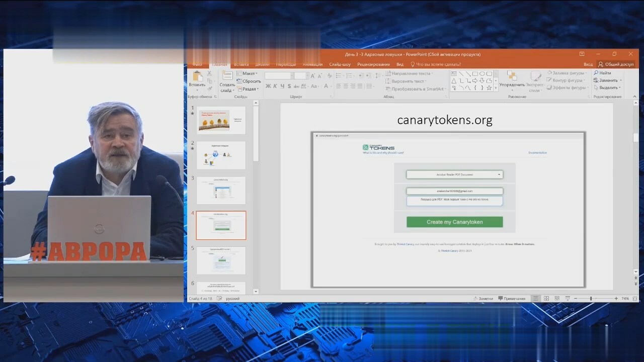Increase font size with the large A icon
Image resolution: width=644 pixels, height=362 pixels.
coord(312,76)
